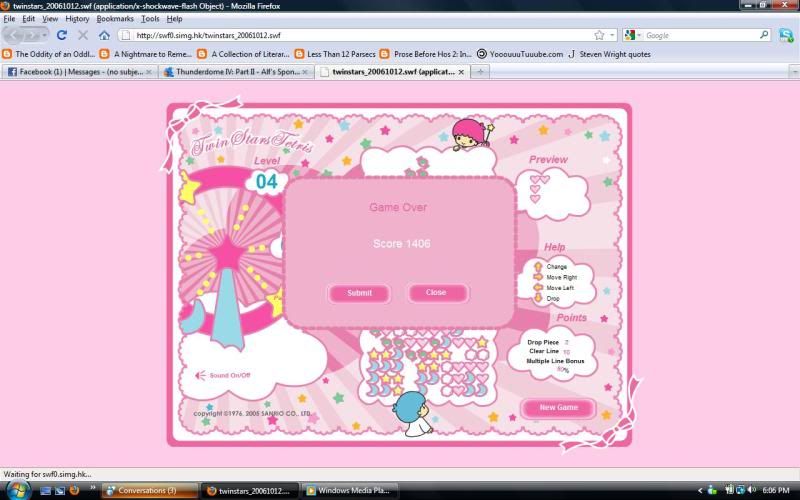800x500 pixels.
Task: Click the 6:06 PM system clock
Action: pos(776,490)
